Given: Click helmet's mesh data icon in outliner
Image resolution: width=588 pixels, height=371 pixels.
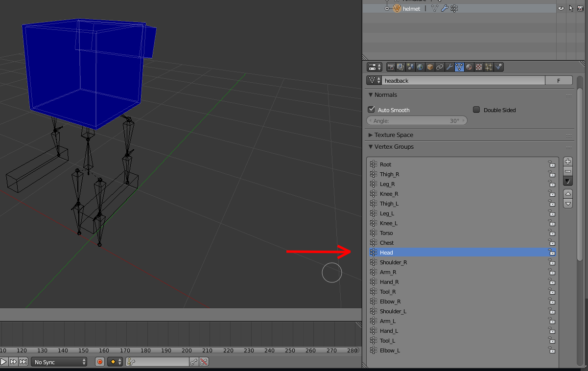Looking at the screenshot, I should (x=434, y=8).
